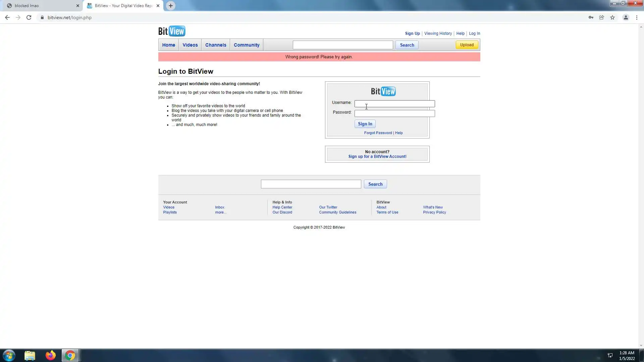Share this page icon in address bar

pyautogui.click(x=602, y=17)
